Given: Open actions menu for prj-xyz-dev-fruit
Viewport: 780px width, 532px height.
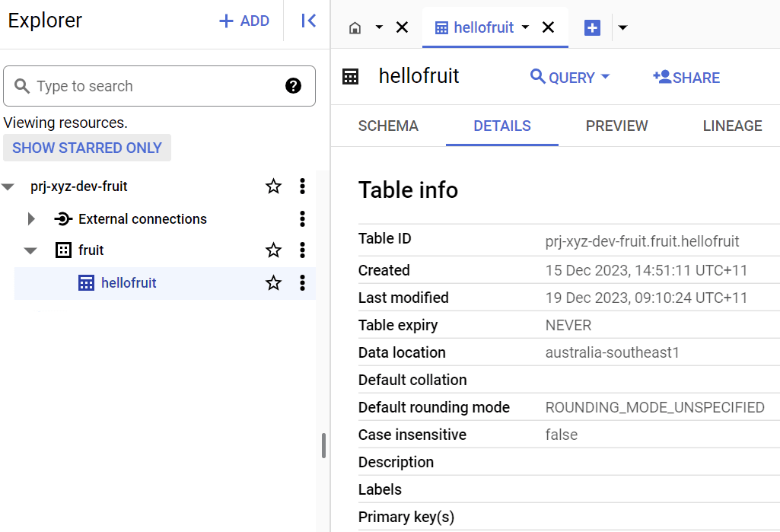Looking at the screenshot, I should 302,186.
